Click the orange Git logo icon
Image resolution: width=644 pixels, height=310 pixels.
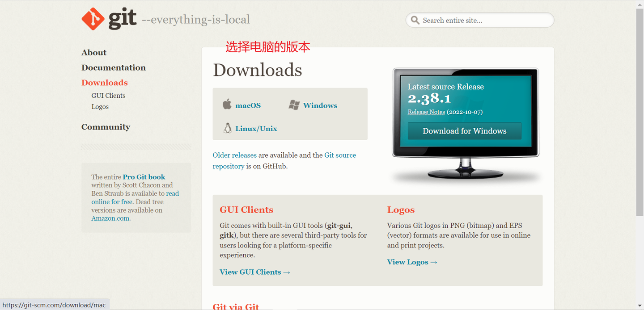click(93, 19)
